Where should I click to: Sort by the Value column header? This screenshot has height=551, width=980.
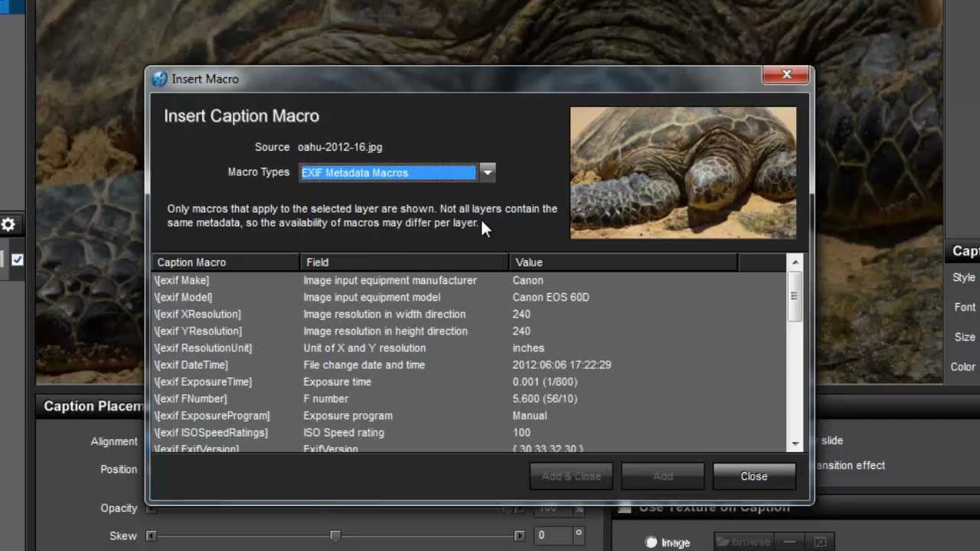pyautogui.click(x=624, y=262)
